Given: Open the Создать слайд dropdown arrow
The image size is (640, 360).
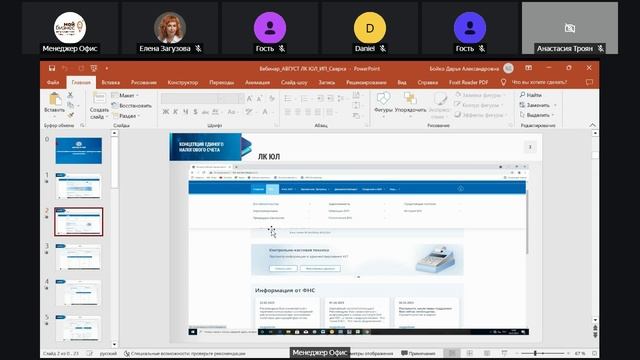Looking at the screenshot, I should 107,117.
